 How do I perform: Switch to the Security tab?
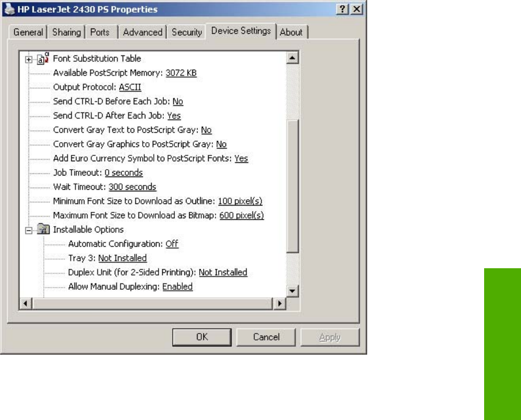pos(186,32)
